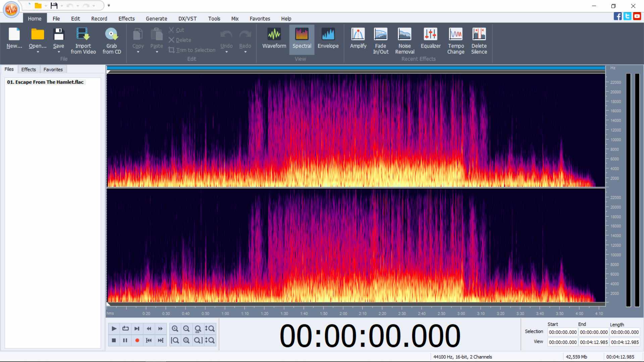Click the Amplify effect icon
Viewport: 644px width, 362px height.
click(358, 39)
